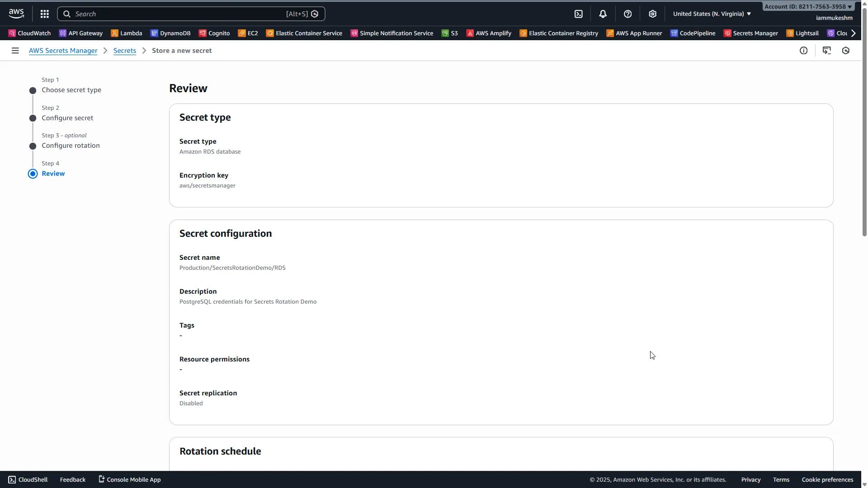
Task: Open the settings gear icon
Action: (652, 14)
